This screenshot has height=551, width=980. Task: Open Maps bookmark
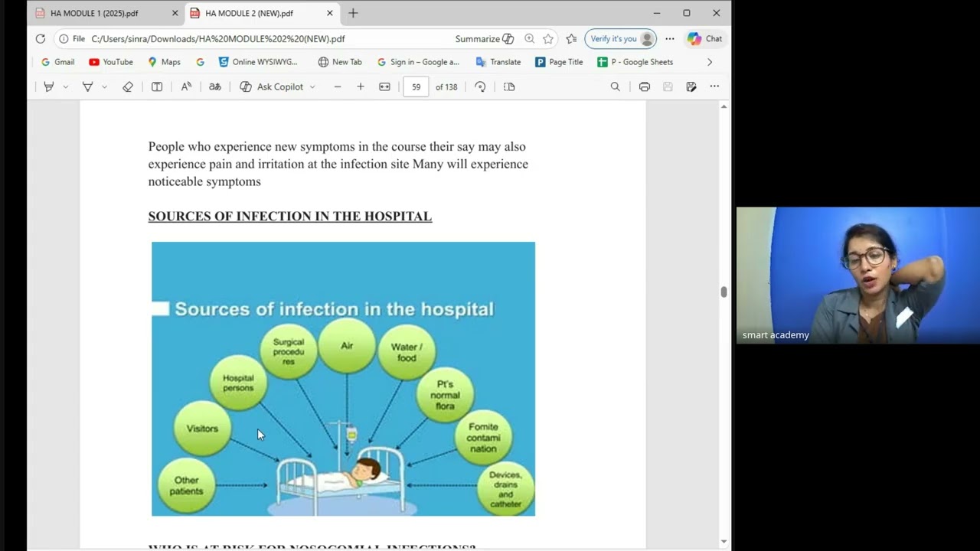pyautogui.click(x=164, y=62)
